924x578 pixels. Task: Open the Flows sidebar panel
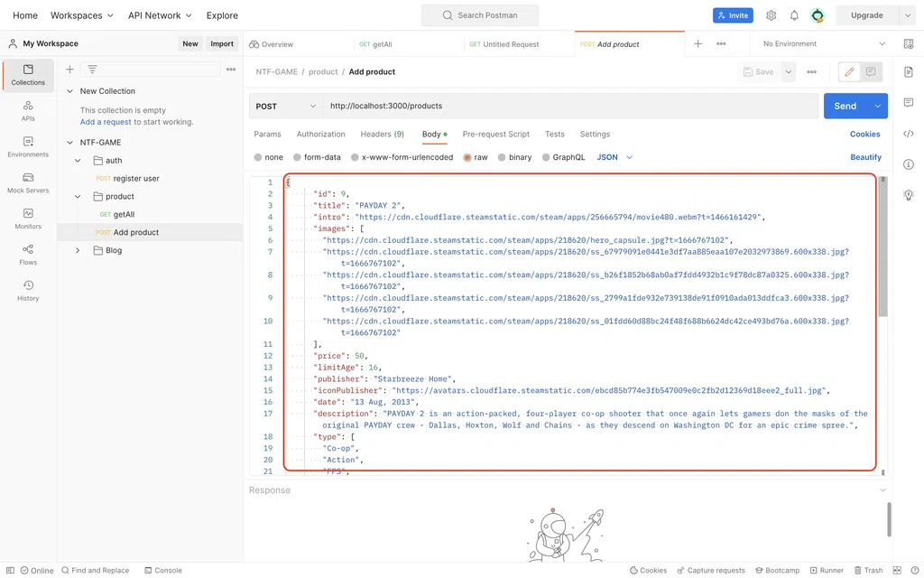[x=28, y=255]
